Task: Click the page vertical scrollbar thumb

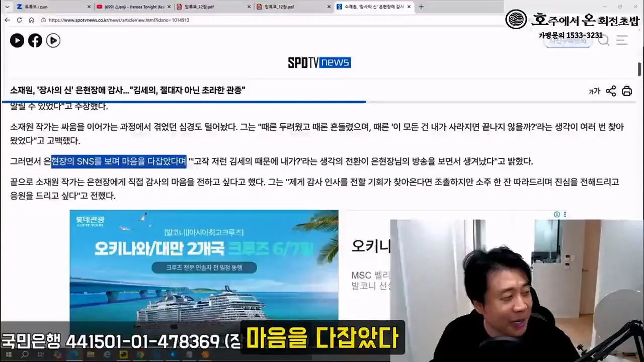Action: point(640,70)
